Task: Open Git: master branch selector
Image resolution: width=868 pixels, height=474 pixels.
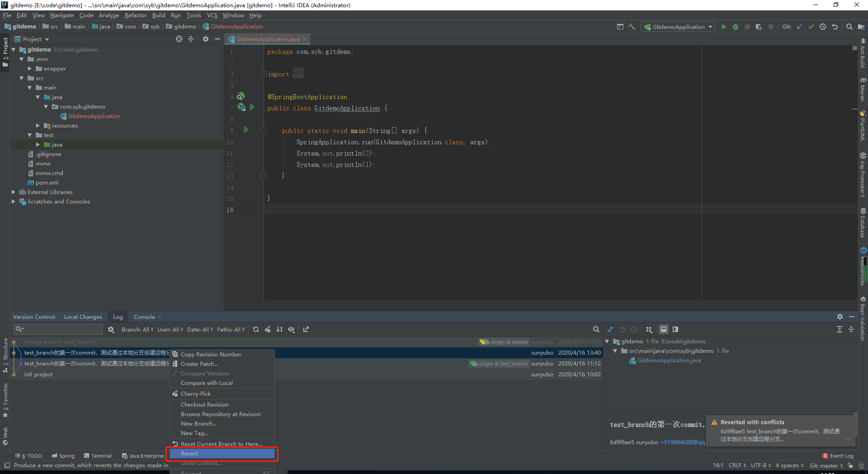Action: 826,465
